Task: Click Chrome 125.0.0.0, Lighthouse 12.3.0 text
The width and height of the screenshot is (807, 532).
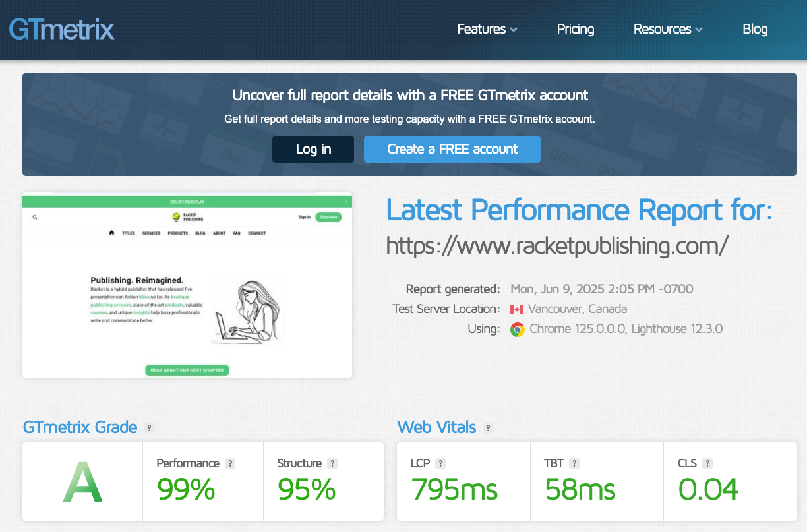Action: 626,329
